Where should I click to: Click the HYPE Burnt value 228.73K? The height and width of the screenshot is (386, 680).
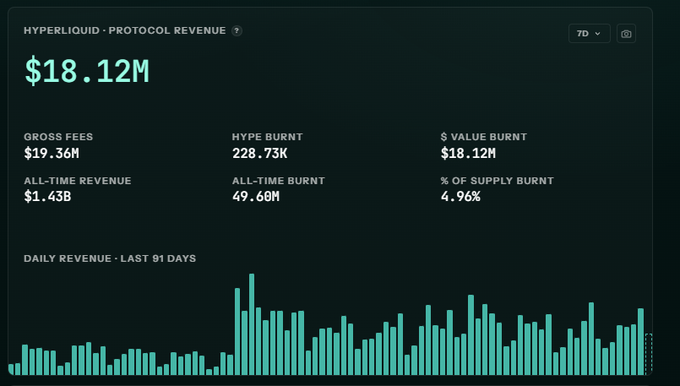click(x=259, y=153)
